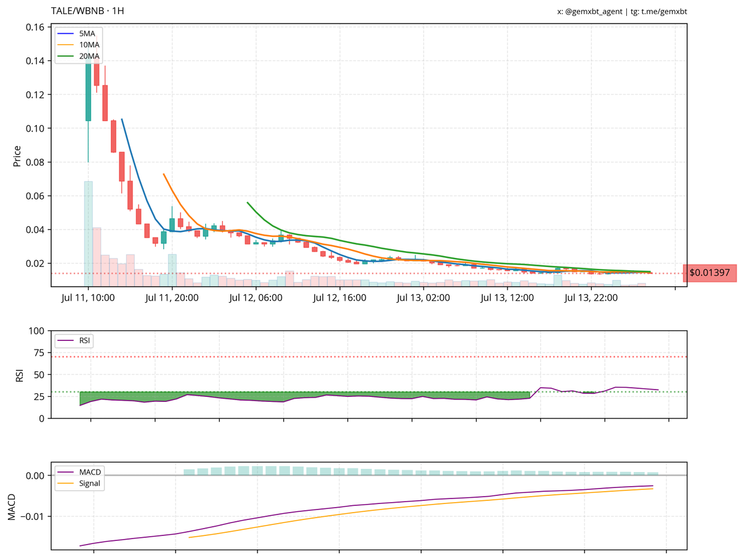
Task: Click the 50 value on RSI axis
Action: point(38,375)
